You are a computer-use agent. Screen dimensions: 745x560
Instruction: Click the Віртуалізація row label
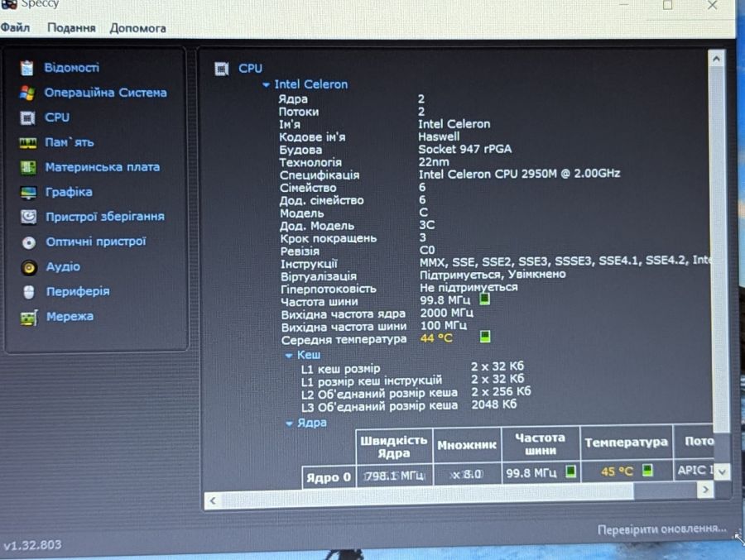(319, 276)
